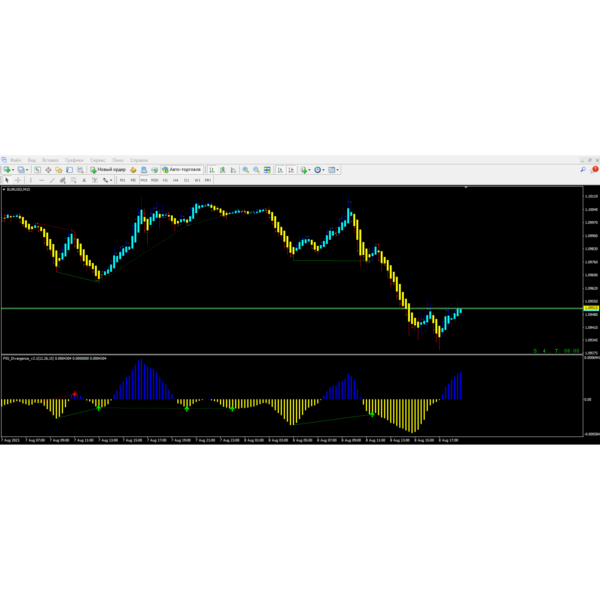Expand the Templates dropdown arrow

coord(338,170)
